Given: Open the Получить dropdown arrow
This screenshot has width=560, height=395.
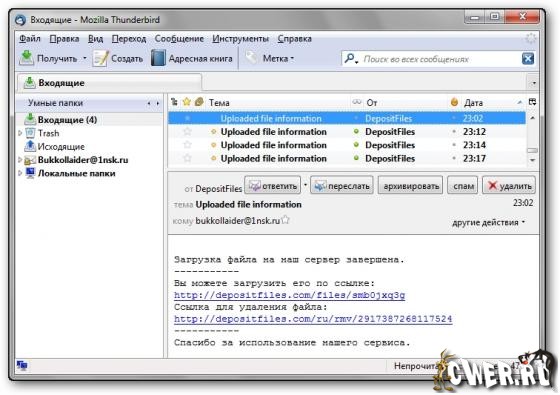Looking at the screenshot, I should pos(85,58).
